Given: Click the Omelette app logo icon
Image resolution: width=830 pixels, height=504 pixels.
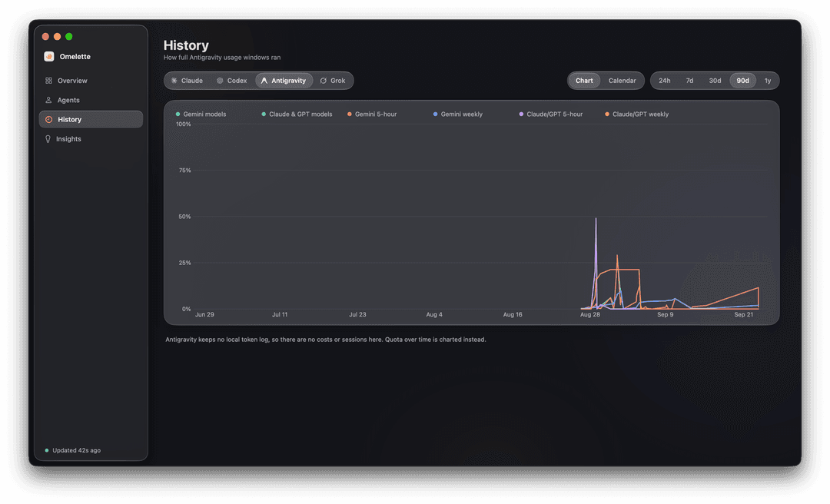Looking at the screenshot, I should (x=48, y=57).
